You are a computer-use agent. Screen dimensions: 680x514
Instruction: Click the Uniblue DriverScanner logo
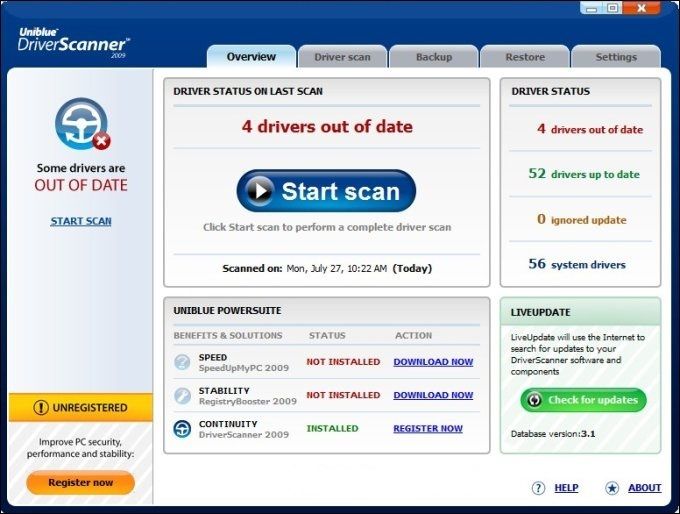pos(73,43)
